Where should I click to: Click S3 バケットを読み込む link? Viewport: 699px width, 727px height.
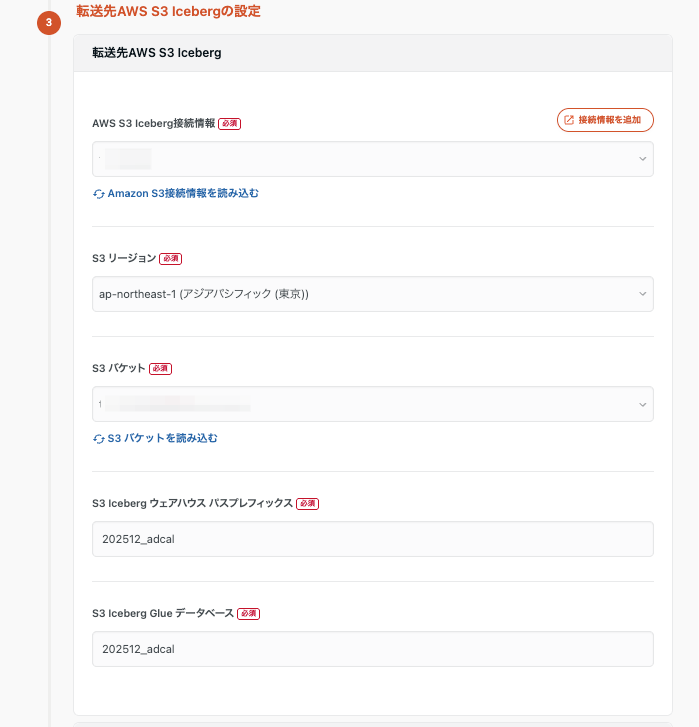(x=162, y=438)
